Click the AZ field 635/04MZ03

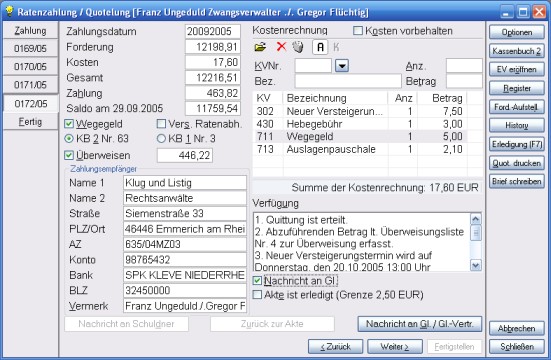185,244
